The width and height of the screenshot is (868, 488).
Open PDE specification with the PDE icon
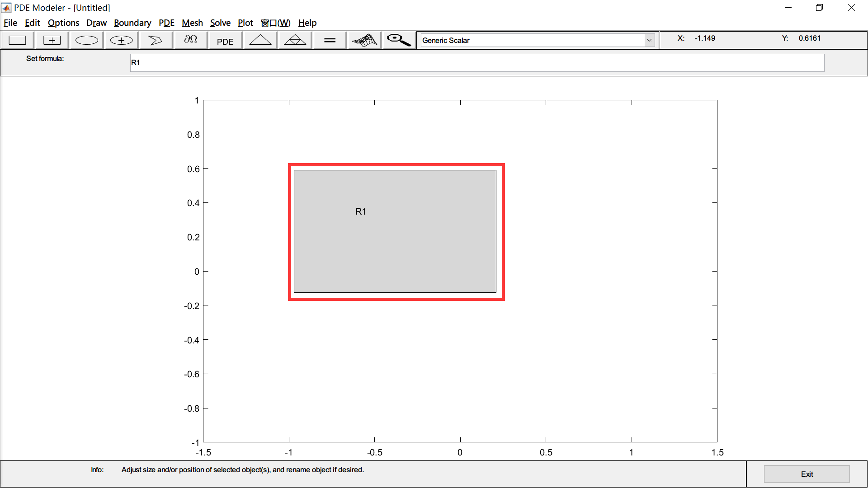click(x=225, y=40)
